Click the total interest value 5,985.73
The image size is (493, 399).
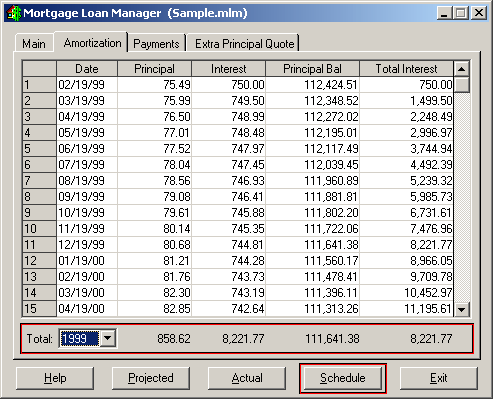(406, 197)
